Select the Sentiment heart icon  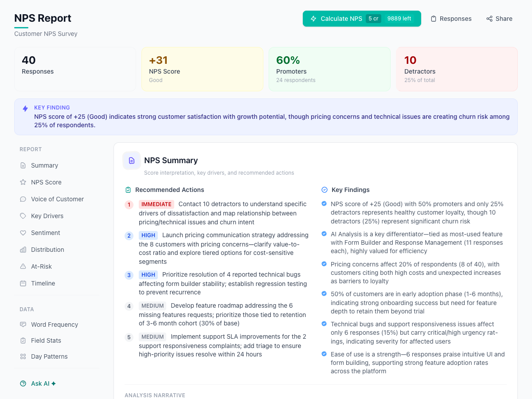(23, 232)
